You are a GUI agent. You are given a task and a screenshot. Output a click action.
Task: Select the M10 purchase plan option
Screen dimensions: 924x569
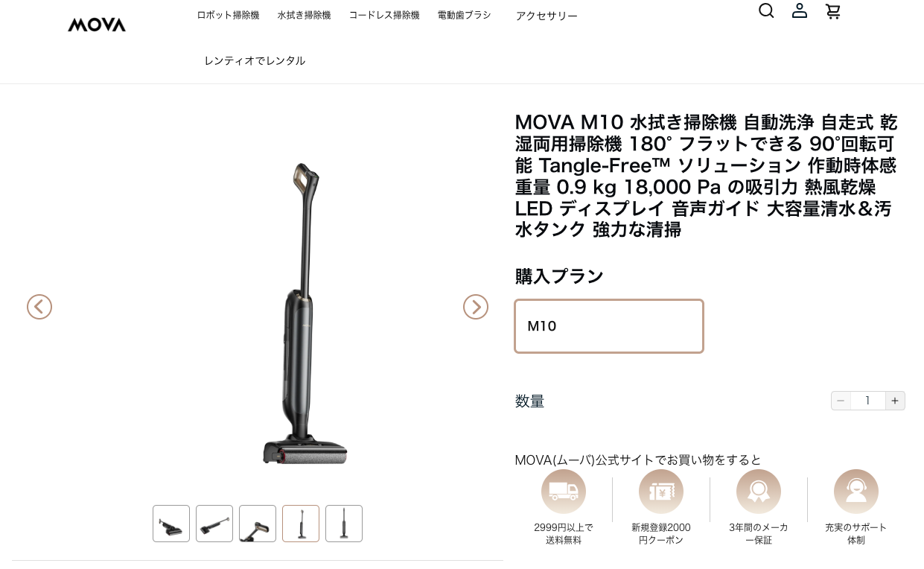(609, 326)
